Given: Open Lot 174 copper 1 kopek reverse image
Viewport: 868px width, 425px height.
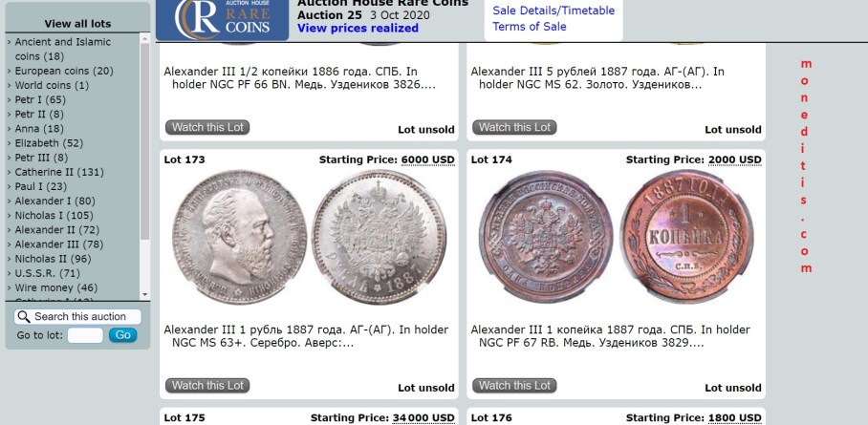Looking at the screenshot, I should tap(686, 236).
